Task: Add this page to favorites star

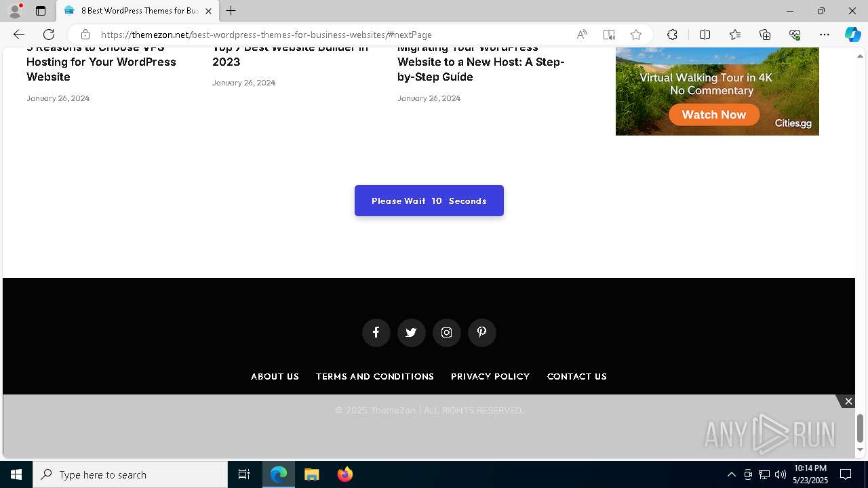Action: coord(636,35)
